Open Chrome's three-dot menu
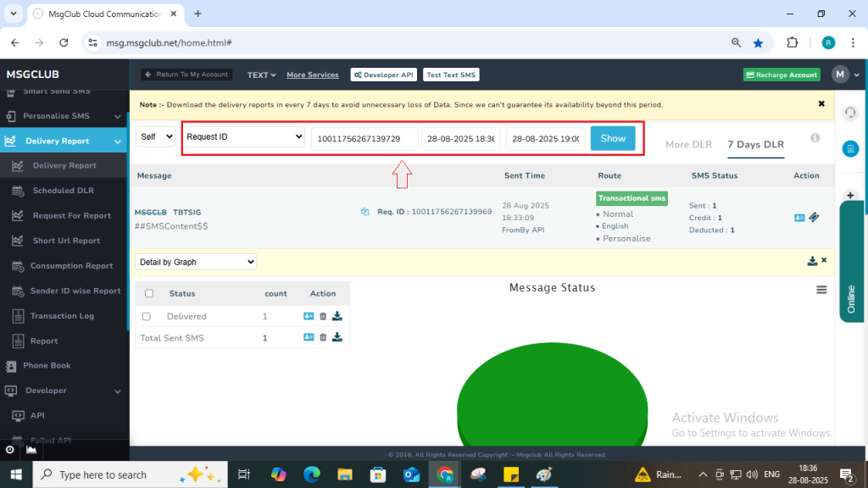The height and width of the screenshot is (488, 868). click(x=853, y=42)
